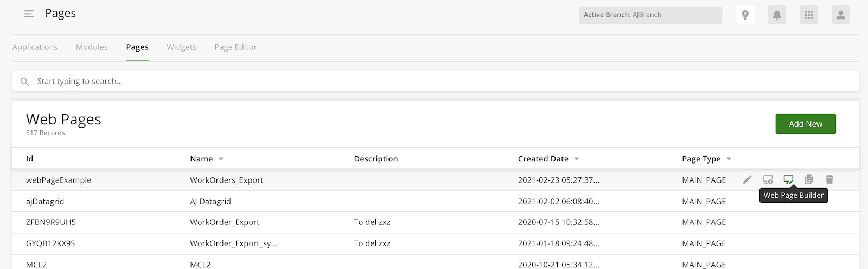Select the ajDatagrid row
Viewport: 868px width, 269px height.
pyautogui.click(x=436, y=201)
